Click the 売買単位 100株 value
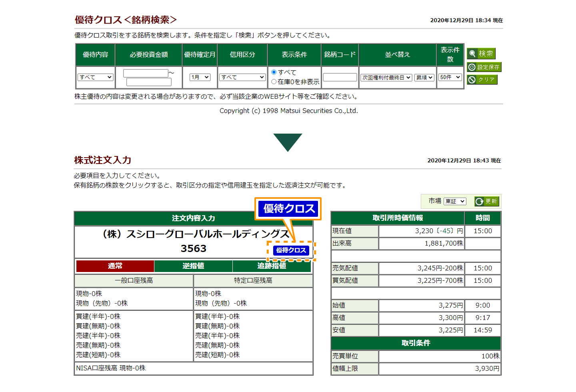 click(490, 356)
